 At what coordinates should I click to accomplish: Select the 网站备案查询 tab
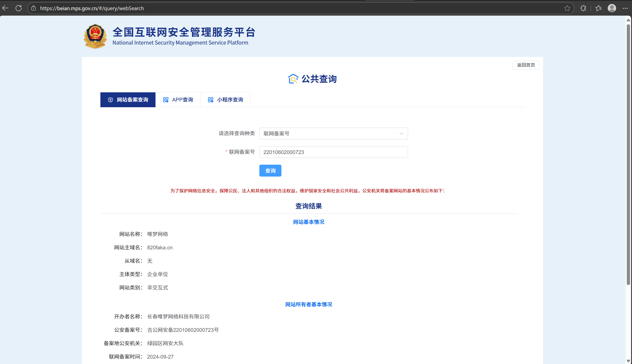click(x=128, y=100)
